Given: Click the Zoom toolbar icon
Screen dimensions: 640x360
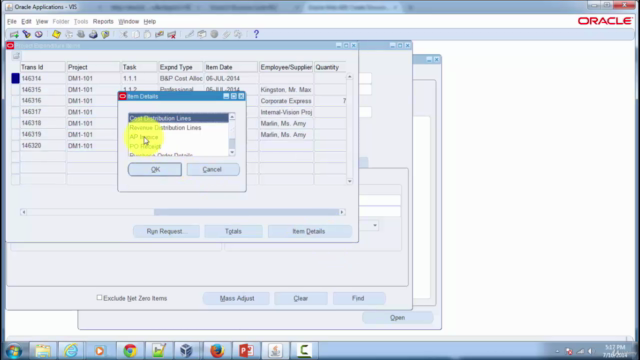Looking at the screenshot, I should point(202,34).
